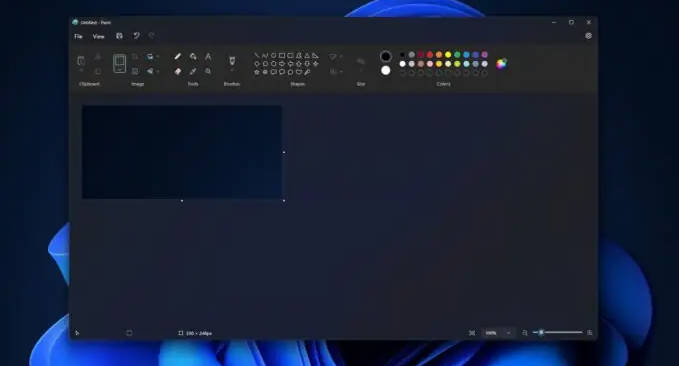Screen dimensions: 679x366
Task: Click the canvas dimensions readout
Action: pyautogui.click(x=195, y=333)
